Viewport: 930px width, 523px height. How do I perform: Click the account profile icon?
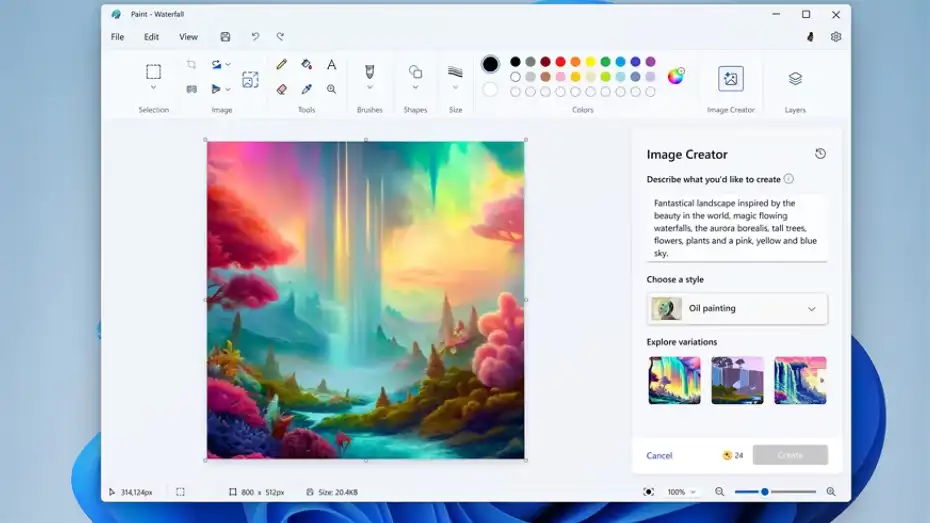coord(810,37)
